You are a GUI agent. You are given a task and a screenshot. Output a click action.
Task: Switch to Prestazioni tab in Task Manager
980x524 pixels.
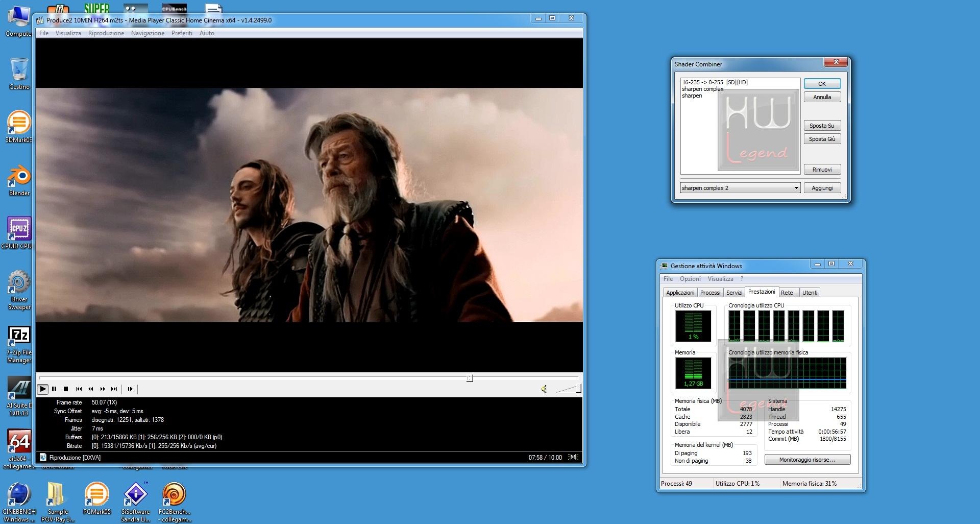(762, 292)
